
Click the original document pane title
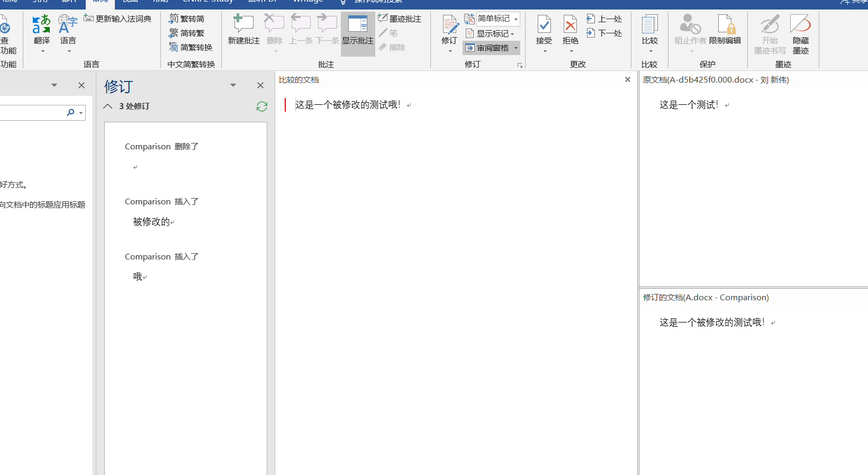[716, 80]
